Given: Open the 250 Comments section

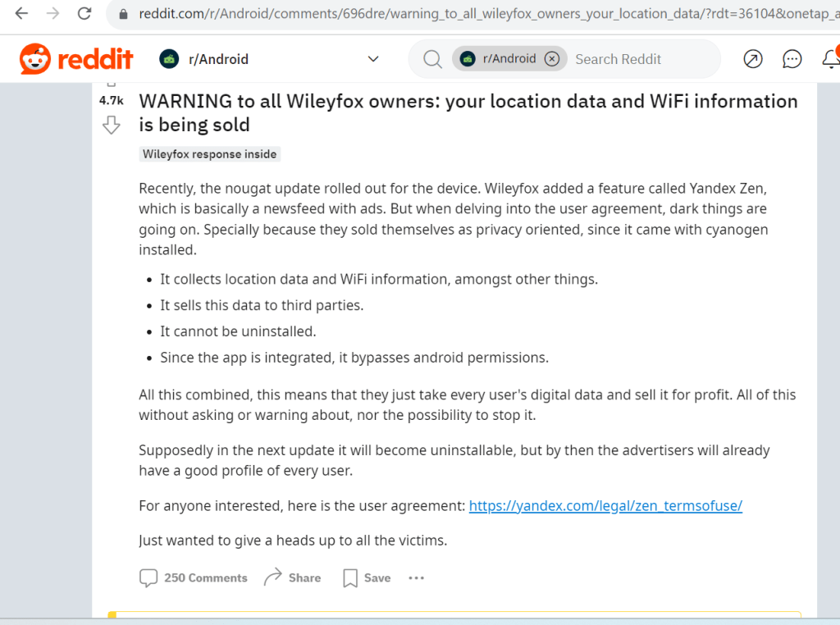Looking at the screenshot, I should pyautogui.click(x=194, y=578).
